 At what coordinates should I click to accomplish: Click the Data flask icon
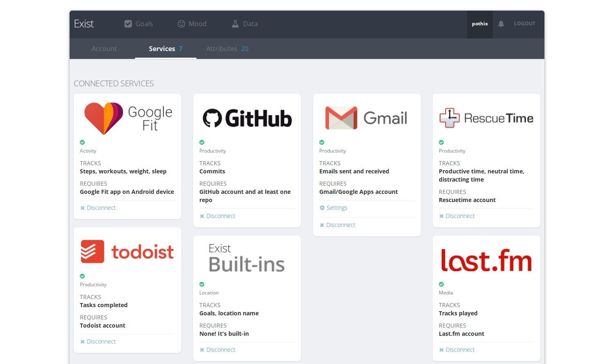click(235, 24)
